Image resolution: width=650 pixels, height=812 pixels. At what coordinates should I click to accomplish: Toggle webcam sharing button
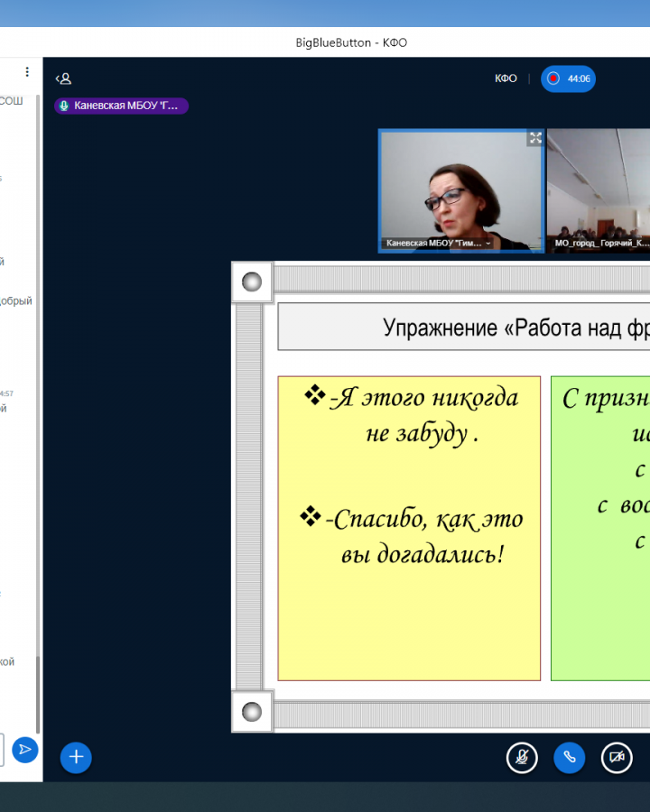coord(617,757)
